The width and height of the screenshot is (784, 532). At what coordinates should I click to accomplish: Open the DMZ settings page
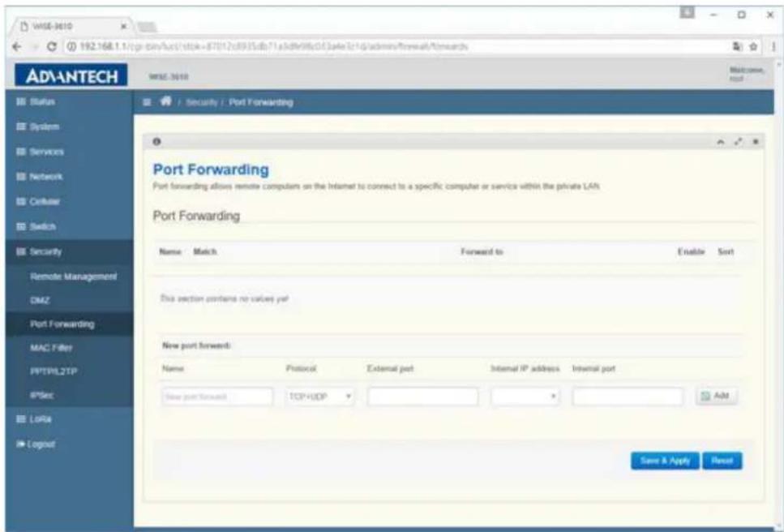tap(40, 301)
